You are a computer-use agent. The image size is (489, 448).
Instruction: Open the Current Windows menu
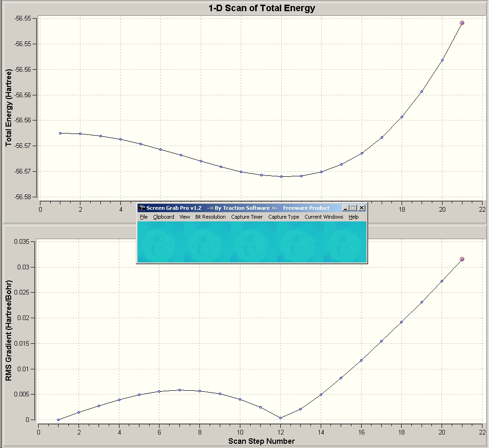point(324,217)
